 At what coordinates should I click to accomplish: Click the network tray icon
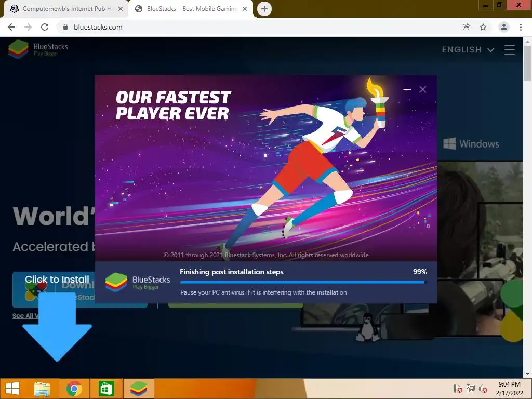(471, 389)
